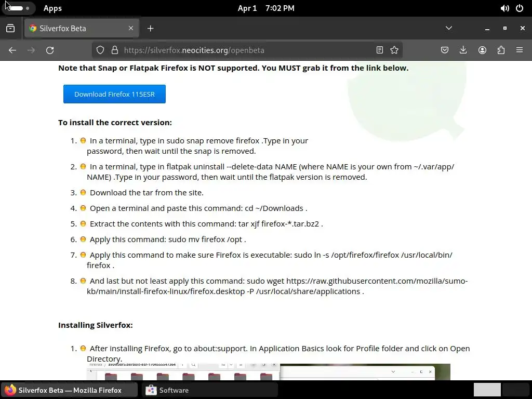Open the extensions puzzle icon
The image size is (532, 399).
(501, 50)
